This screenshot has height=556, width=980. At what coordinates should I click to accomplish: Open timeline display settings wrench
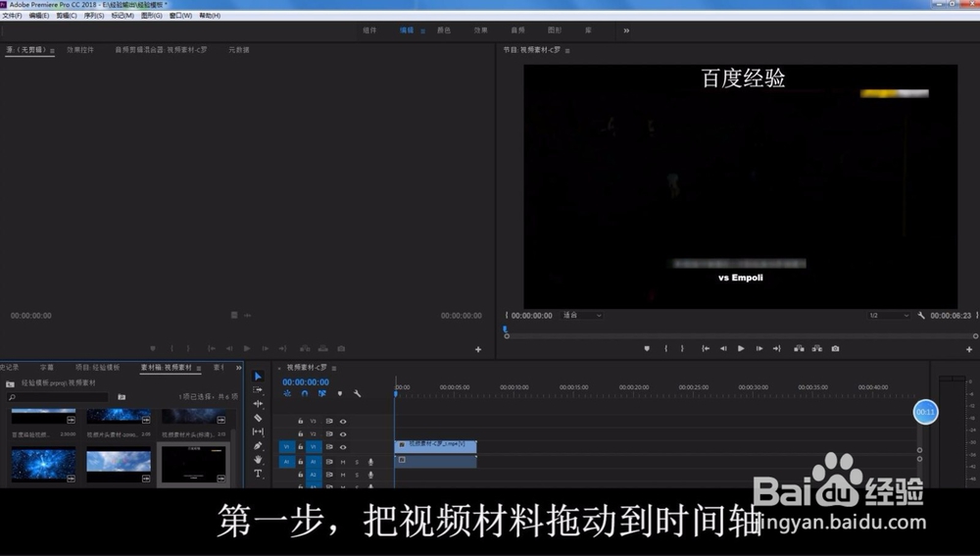tap(357, 394)
